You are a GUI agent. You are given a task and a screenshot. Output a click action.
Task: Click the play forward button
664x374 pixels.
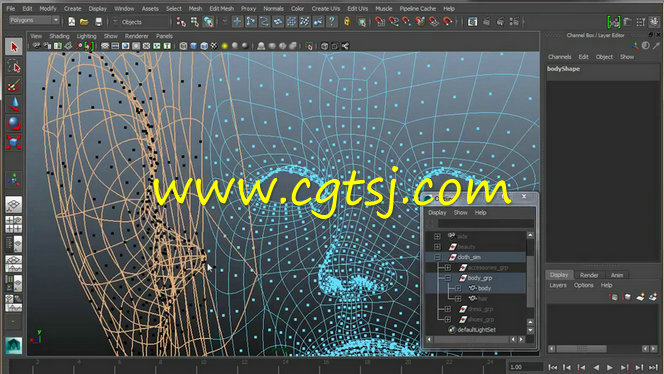click(610, 367)
